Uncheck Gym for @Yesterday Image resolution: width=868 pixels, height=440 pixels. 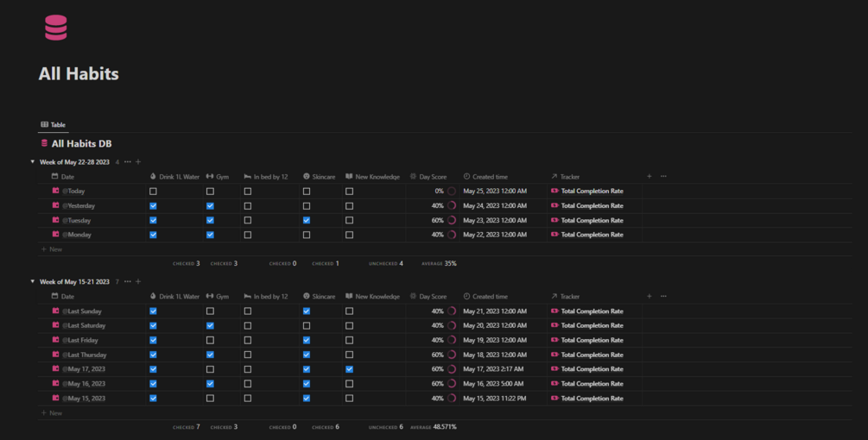pos(211,205)
